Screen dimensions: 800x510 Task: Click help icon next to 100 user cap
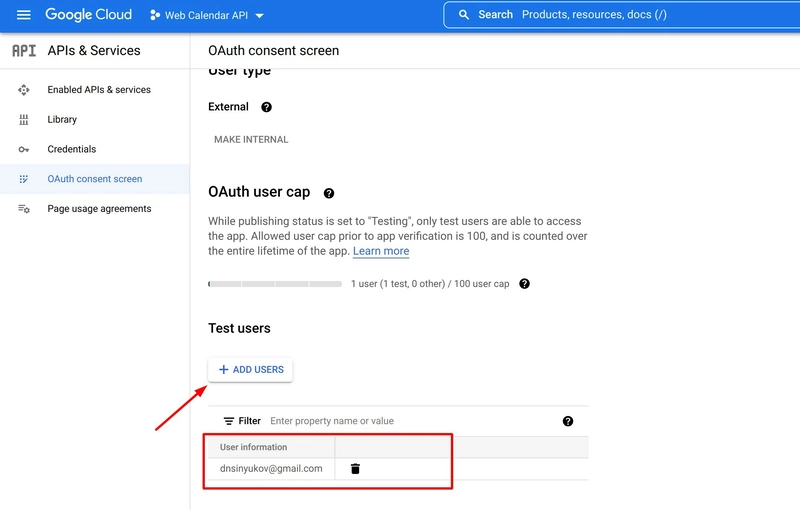[x=524, y=284]
